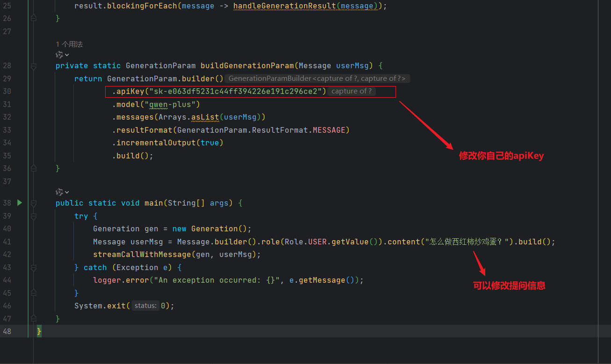Click the 'public' keyword on line 38
Image resolution: width=611 pixels, height=364 pixels.
[x=70, y=203]
